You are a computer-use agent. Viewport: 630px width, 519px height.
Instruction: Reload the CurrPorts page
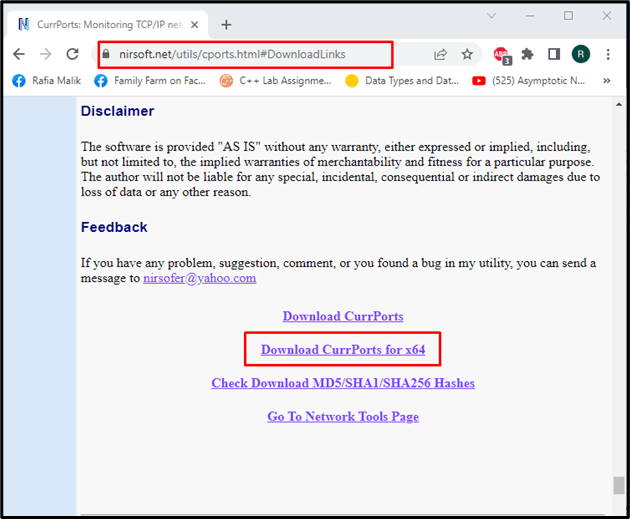coord(72,54)
